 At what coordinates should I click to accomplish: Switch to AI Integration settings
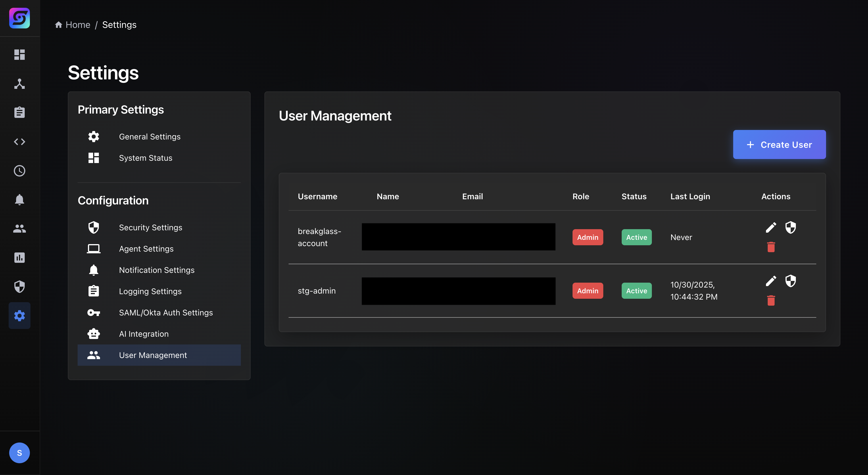144,334
